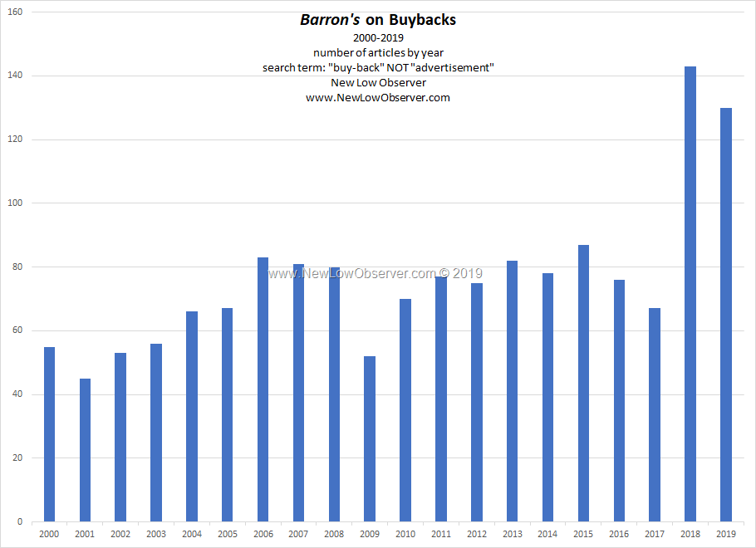The width and height of the screenshot is (756, 548).
Task: Click the 2002 bar in the chart
Action: pos(120,437)
